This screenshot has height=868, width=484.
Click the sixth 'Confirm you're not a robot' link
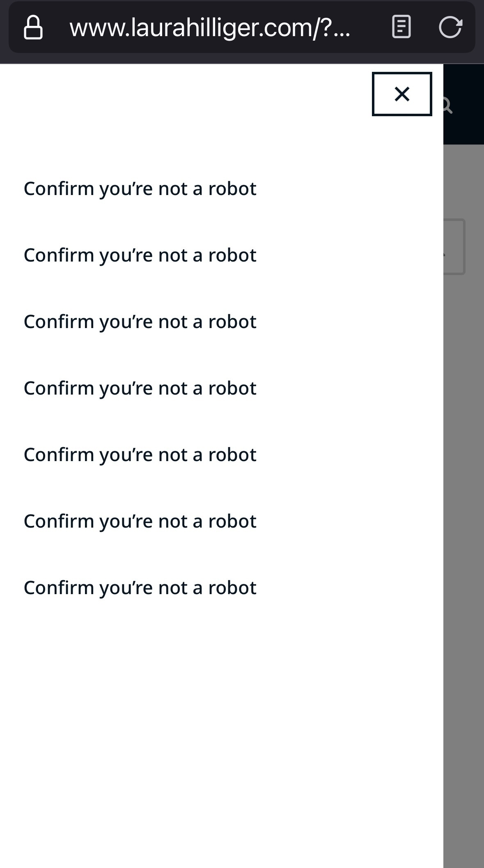[140, 521]
